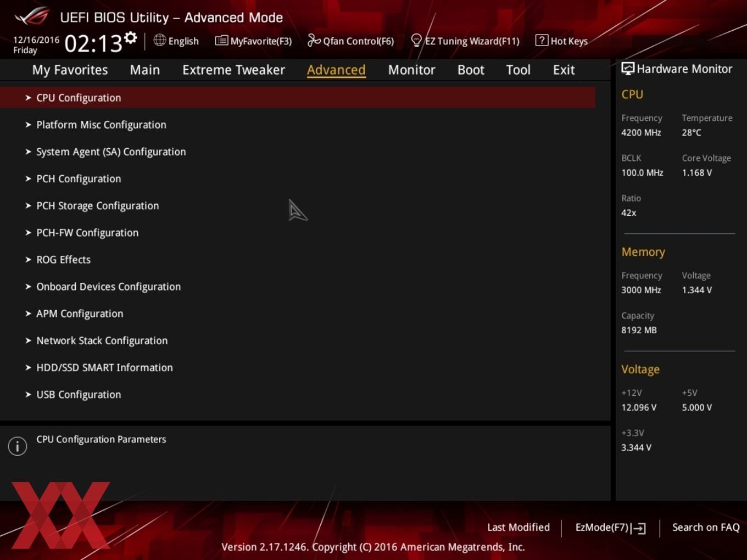Click the ROG logo icon

[x=32, y=16]
